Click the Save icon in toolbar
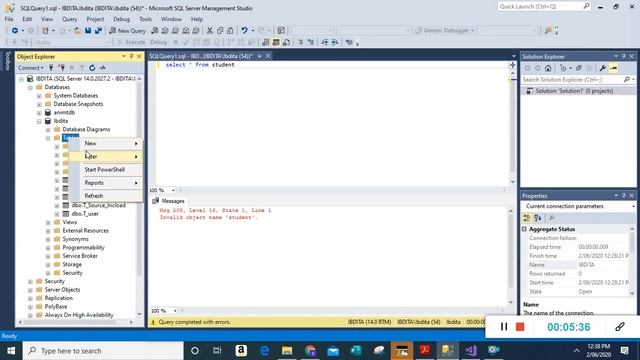The height and width of the screenshot is (360, 640). (x=88, y=31)
